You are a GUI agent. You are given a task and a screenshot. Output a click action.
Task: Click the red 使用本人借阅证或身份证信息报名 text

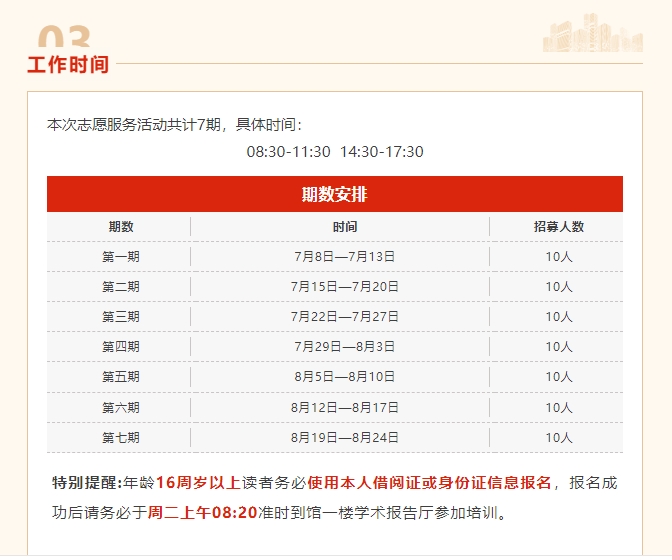click(429, 483)
